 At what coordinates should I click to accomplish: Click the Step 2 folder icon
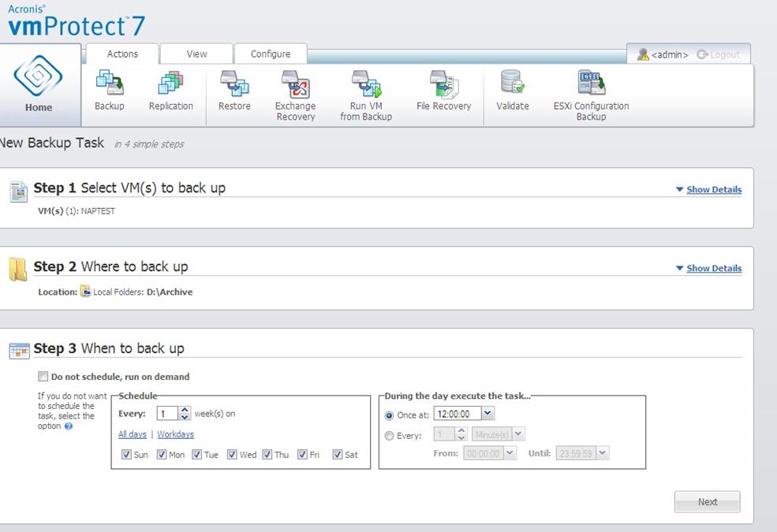pos(18,270)
